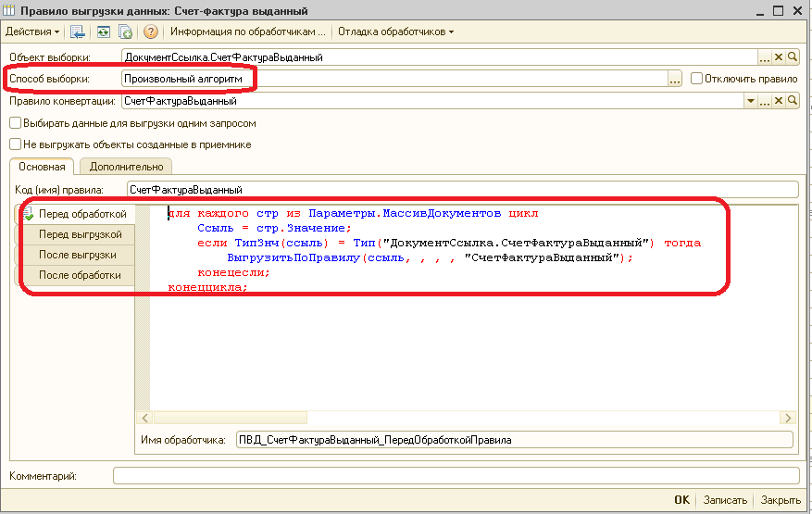This screenshot has width=812, height=514.
Task: Select the Перед выгрузкой handler tab
Action: [80, 234]
